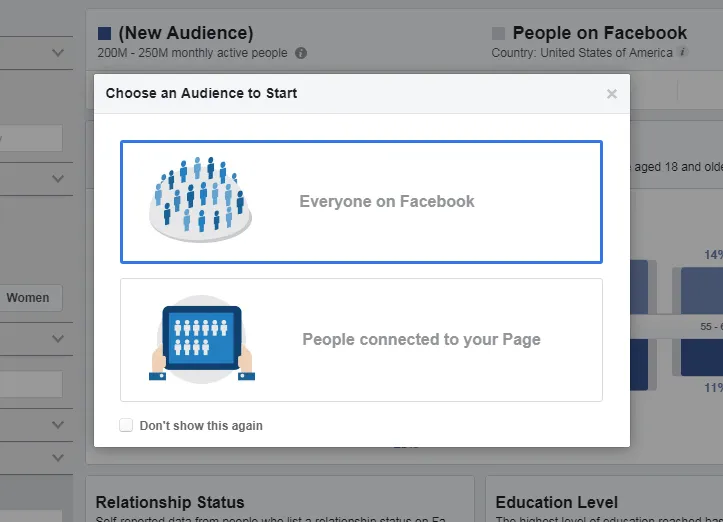Expand the sidebar chevron just above Women button
The height and width of the screenshot is (522, 723).
click(x=58, y=179)
